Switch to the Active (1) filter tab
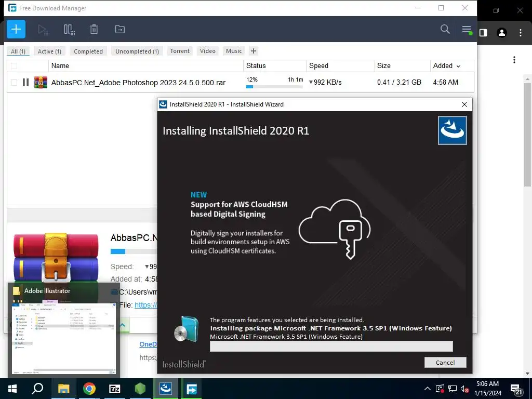This screenshot has height=399, width=532. 49,51
